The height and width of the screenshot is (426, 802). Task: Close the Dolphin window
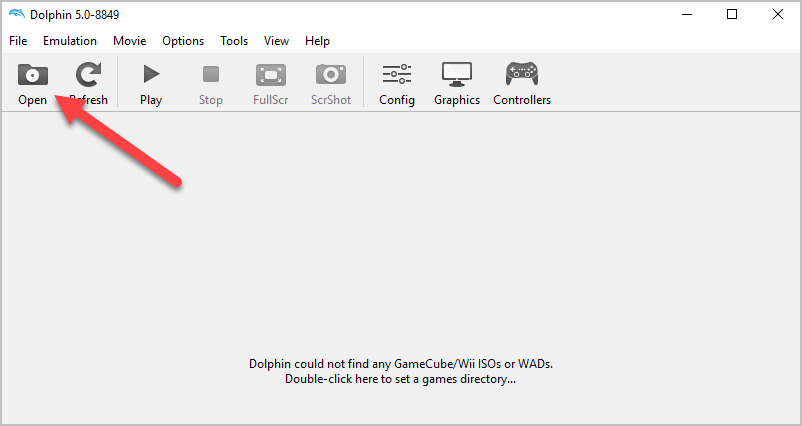click(x=777, y=14)
